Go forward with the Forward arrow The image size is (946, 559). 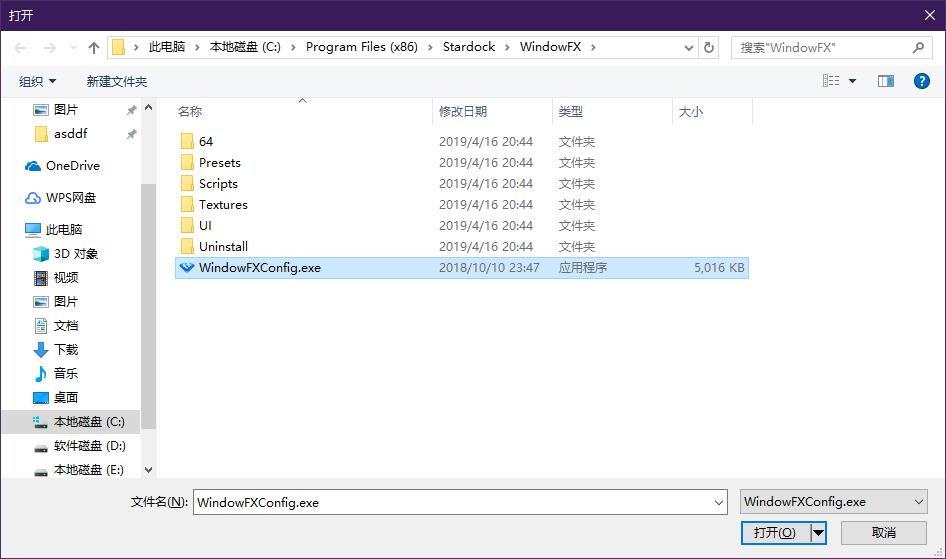coord(49,48)
